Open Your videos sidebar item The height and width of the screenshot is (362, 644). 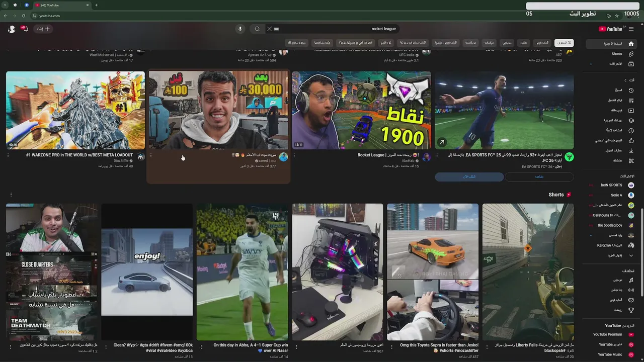coord(612,110)
